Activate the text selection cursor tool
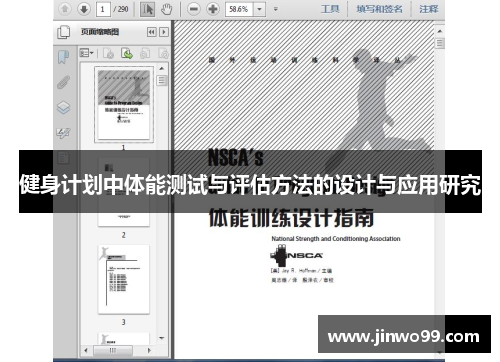 [x=147, y=9]
